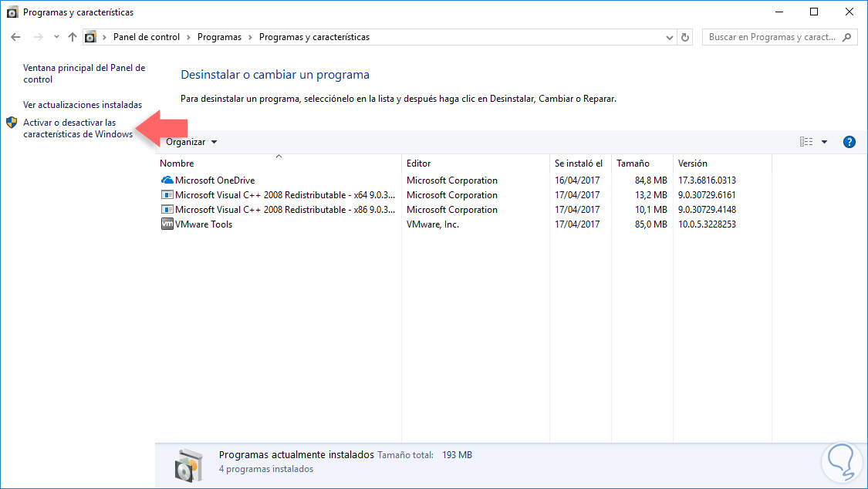Minimize the Programas y características window

click(x=779, y=12)
